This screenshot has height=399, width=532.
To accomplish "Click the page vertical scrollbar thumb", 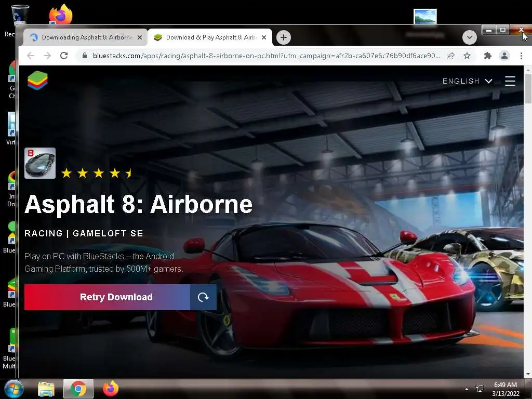I will click(528, 88).
